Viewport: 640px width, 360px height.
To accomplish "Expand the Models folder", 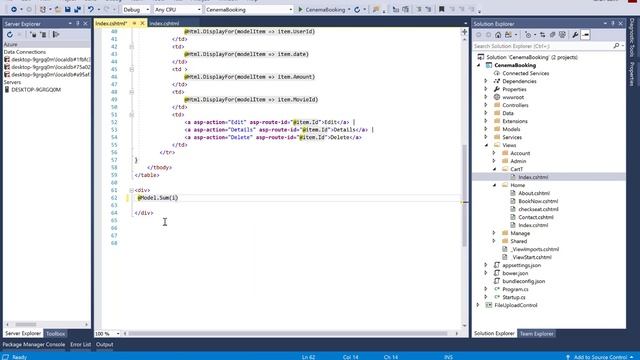I will 486,129.
